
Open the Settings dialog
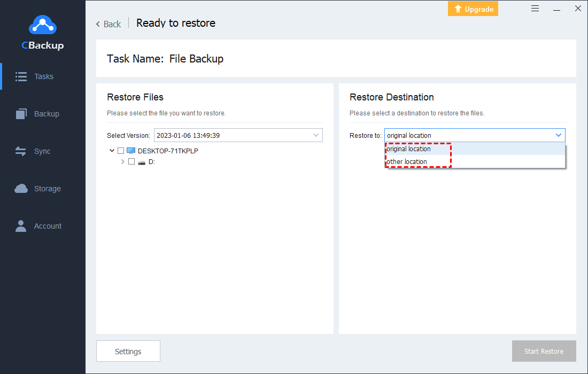tap(128, 351)
